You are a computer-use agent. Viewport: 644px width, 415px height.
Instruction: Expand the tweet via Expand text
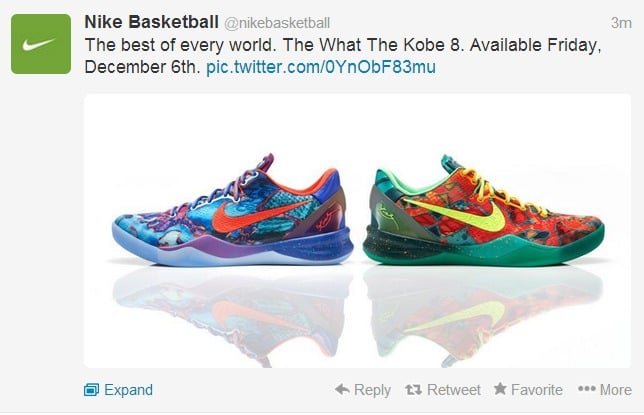[129, 390]
